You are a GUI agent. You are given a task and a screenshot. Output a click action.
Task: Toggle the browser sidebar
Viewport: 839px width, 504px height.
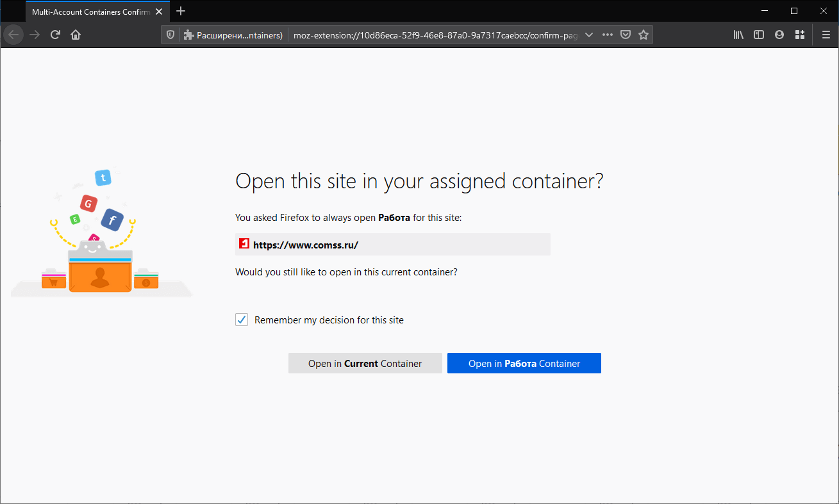pyautogui.click(x=759, y=35)
